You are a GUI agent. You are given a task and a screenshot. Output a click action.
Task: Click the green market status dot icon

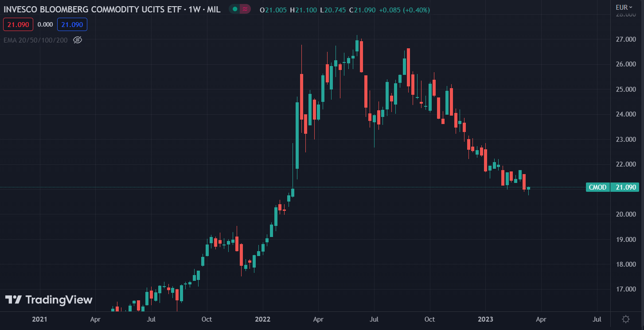(x=235, y=9)
